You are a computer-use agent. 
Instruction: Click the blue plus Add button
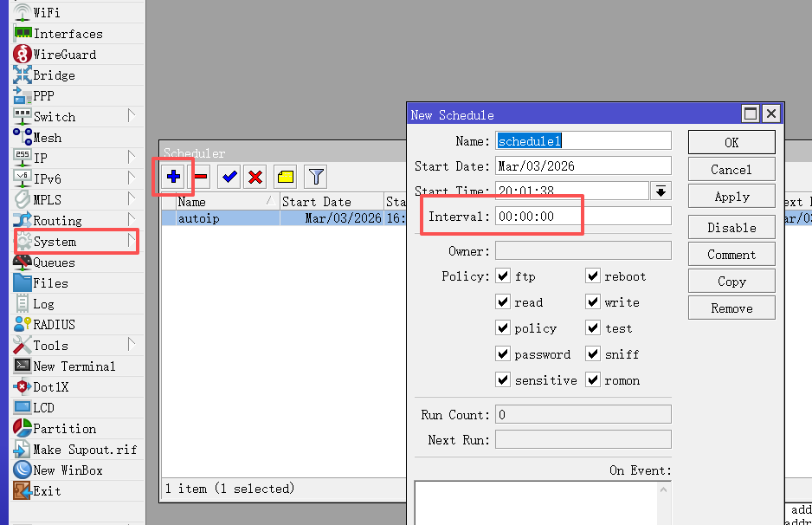coord(173,177)
